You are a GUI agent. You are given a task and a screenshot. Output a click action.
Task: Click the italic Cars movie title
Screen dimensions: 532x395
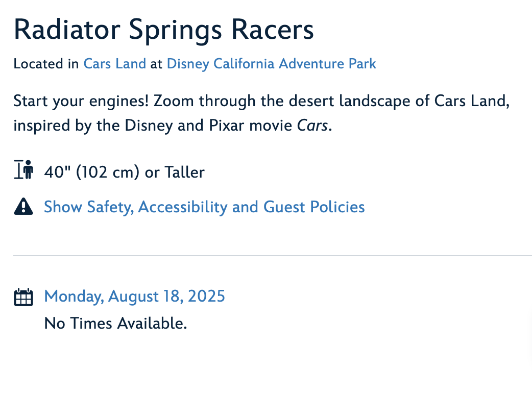tap(312, 126)
